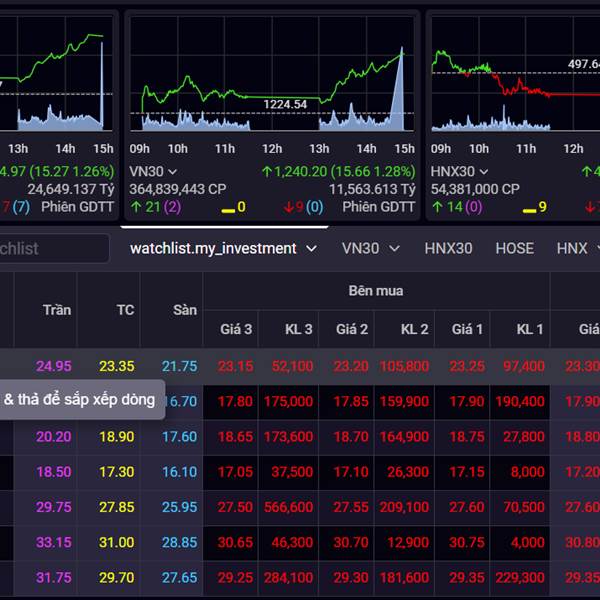Click ceiling price 33.15
600x600 pixels.
point(54,542)
